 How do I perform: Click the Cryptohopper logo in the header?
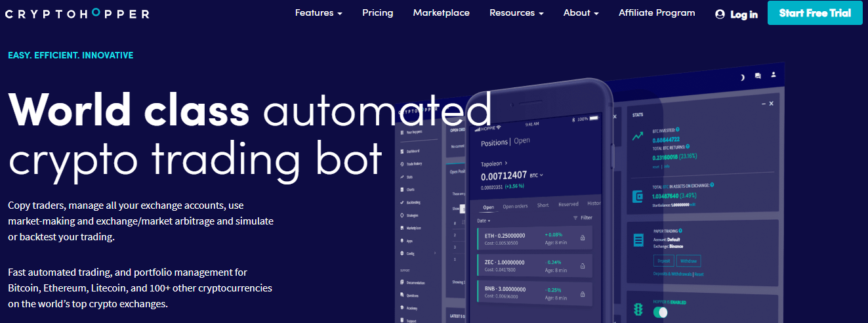(x=78, y=14)
